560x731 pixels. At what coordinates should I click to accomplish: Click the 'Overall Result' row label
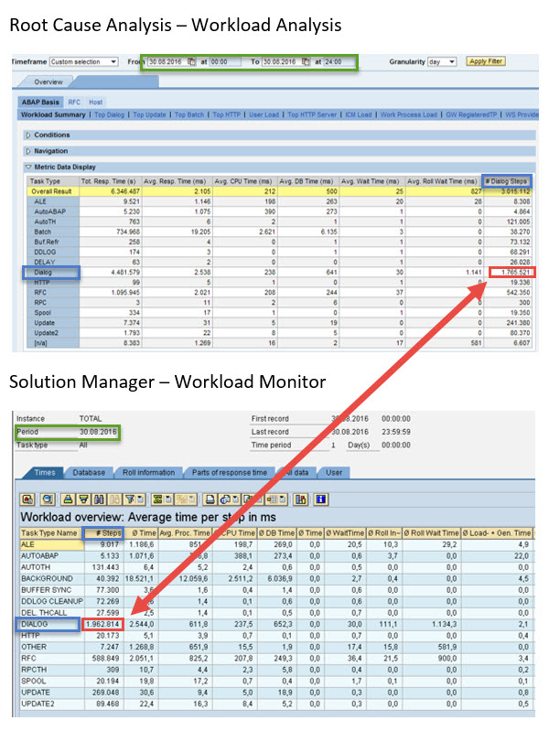tap(52, 191)
